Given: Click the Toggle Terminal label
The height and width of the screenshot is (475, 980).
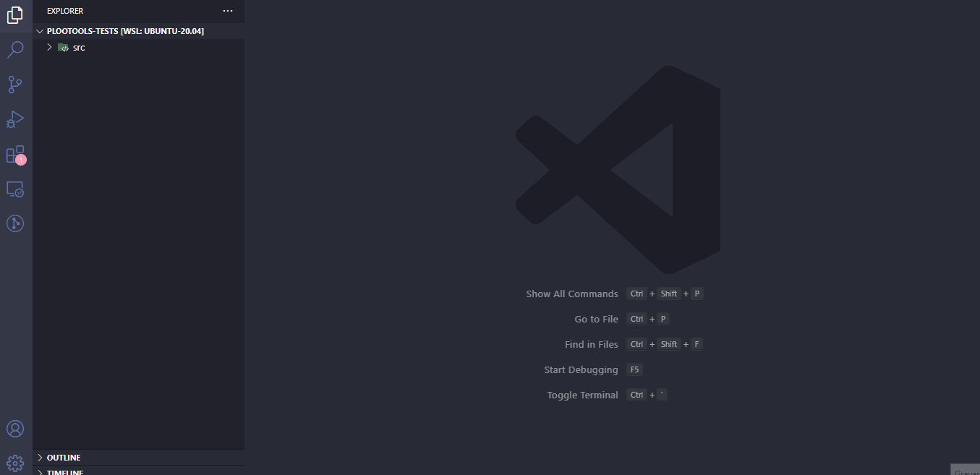Looking at the screenshot, I should point(583,395).
